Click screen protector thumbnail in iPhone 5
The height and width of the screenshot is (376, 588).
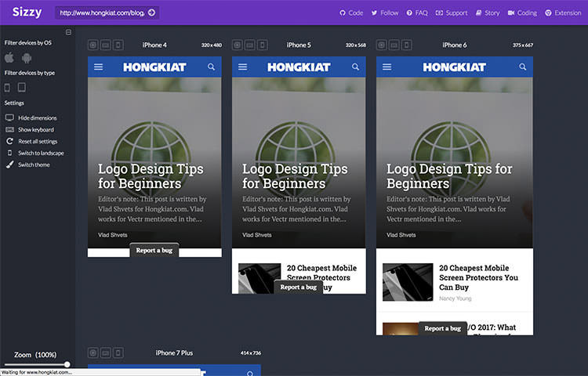260,278
